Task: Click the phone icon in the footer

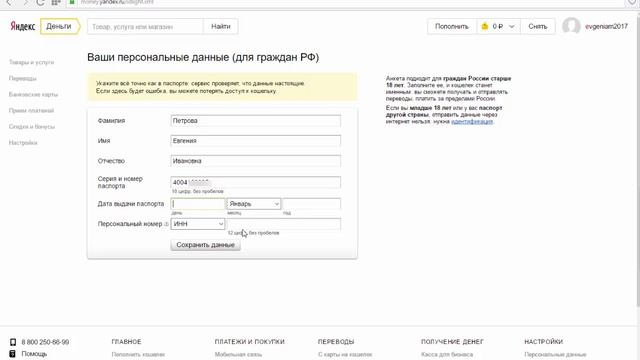Action: click(13, 342)
